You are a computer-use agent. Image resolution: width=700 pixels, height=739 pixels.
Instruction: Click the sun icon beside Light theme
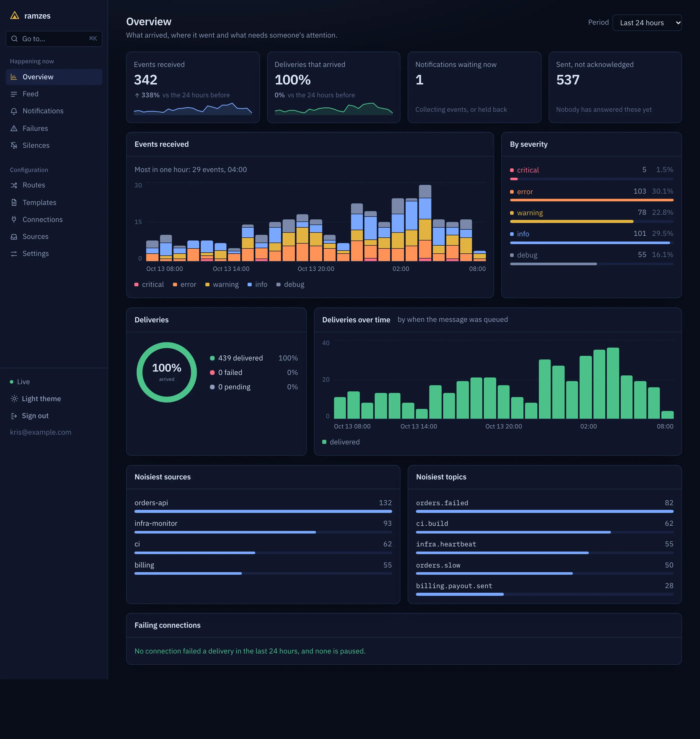14,399
